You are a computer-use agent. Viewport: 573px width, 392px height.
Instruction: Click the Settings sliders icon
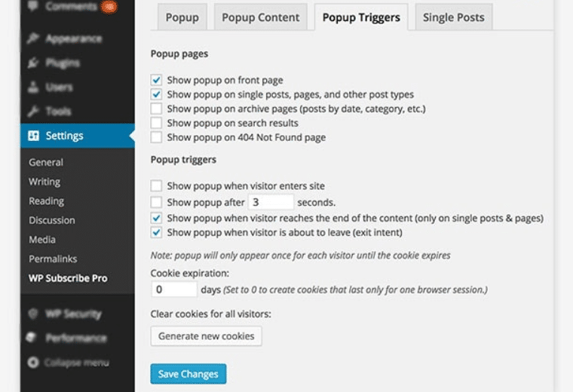click(33, 136)
